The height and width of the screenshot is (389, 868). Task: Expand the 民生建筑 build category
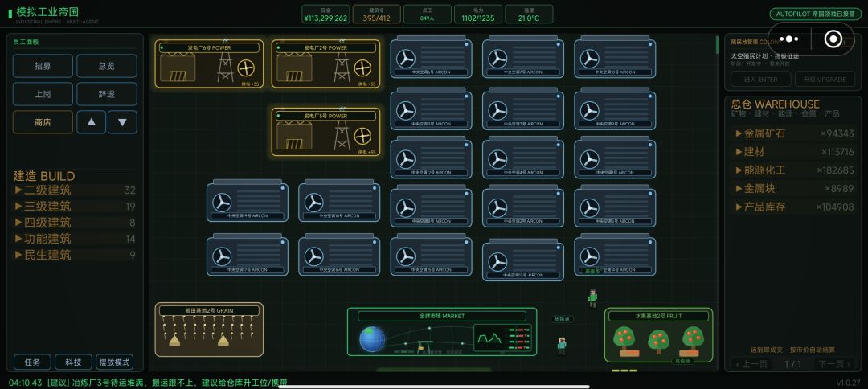coord(75,255)
